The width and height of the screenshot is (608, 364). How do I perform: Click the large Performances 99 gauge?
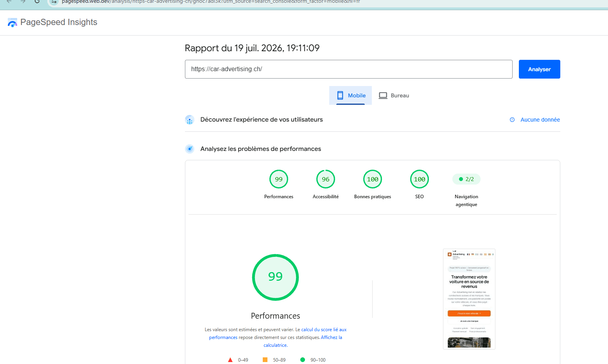tap(275, 277)
